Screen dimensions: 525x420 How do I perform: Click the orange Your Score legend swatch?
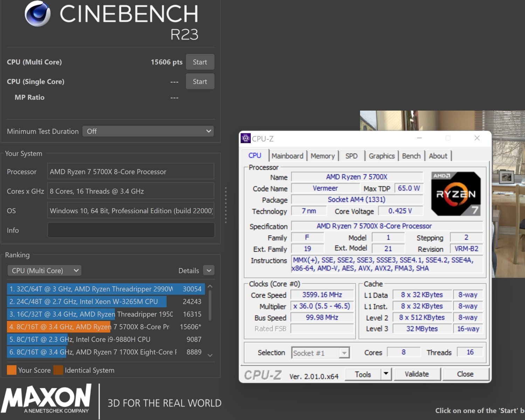pyautogui.click(x=12, y=370)
